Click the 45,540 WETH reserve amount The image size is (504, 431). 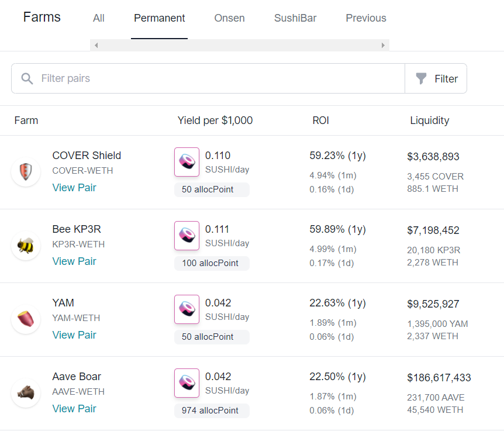click(435, 410)
